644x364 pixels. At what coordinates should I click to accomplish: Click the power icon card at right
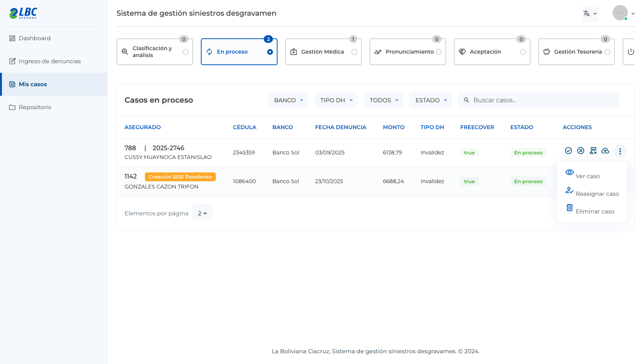click(631, 52)
